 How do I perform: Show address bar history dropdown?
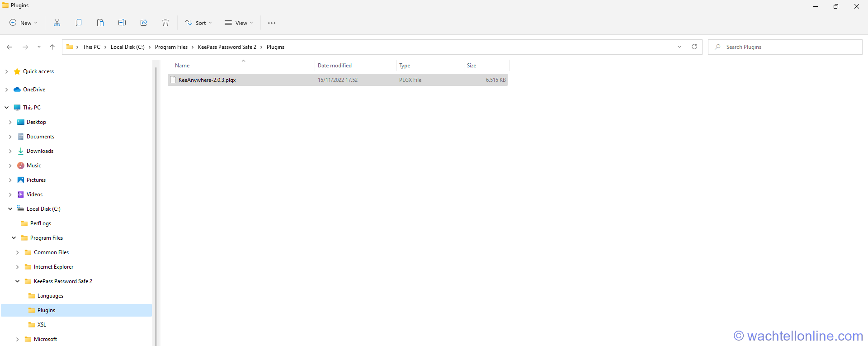679,47
